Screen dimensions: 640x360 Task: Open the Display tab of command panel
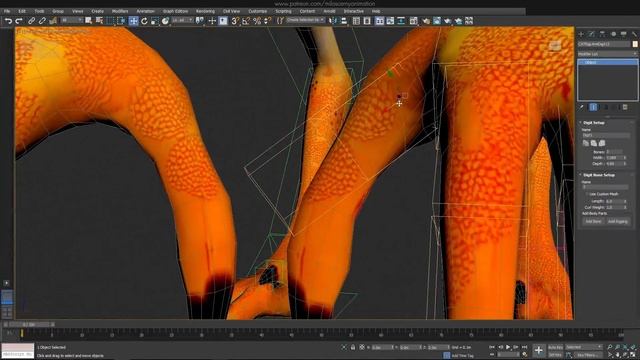coord(624,34)
